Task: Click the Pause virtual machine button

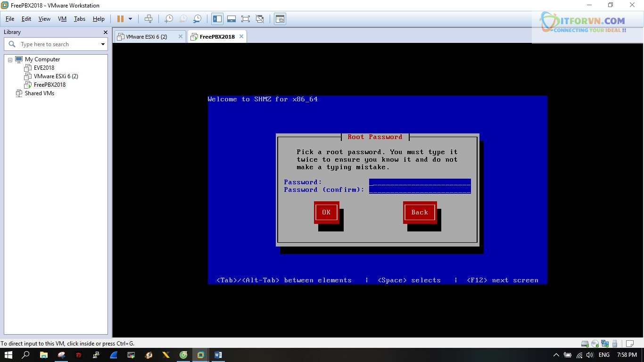Action: pyautogui.click(x=120, y=19)
